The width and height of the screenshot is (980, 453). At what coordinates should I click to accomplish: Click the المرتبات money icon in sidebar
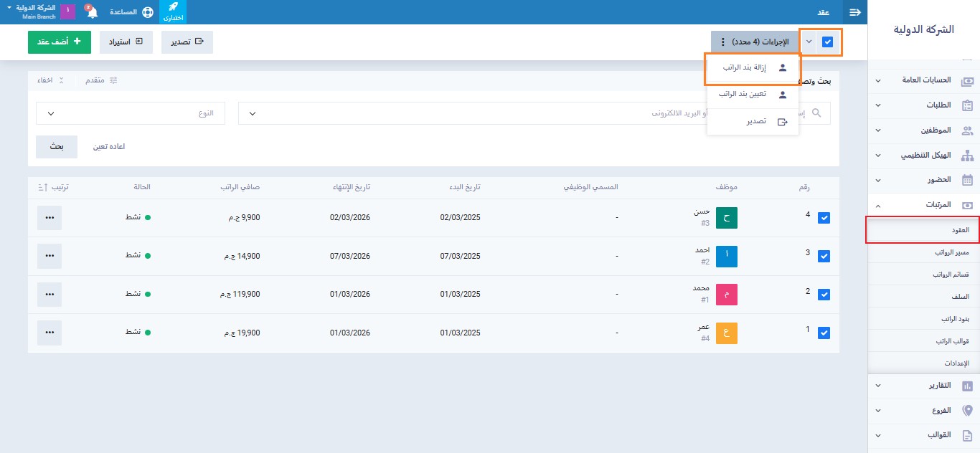tap(967, 205)
